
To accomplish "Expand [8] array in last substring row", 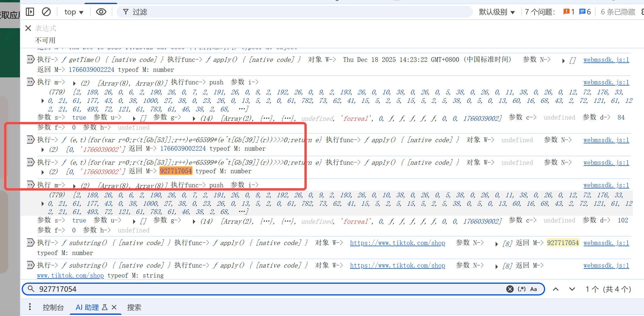I will point(496,266).
